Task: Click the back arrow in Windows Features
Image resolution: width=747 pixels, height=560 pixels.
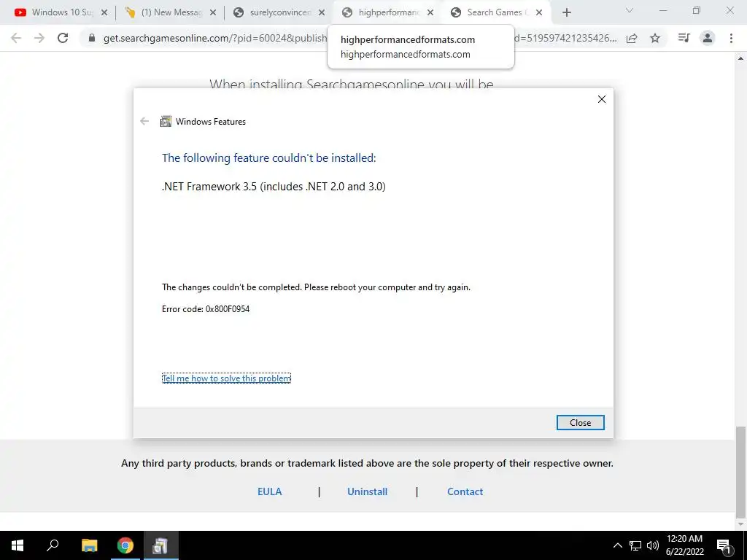Action: (144, 122)
